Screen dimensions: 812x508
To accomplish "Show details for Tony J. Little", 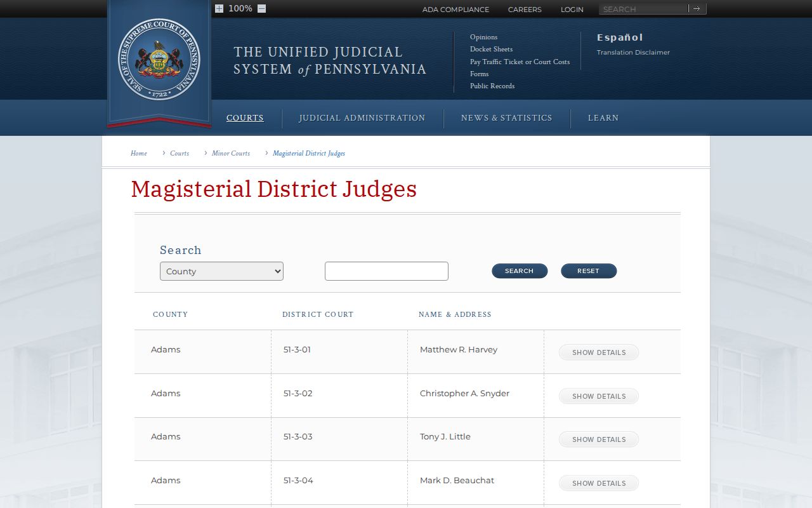I will (599, 439).
